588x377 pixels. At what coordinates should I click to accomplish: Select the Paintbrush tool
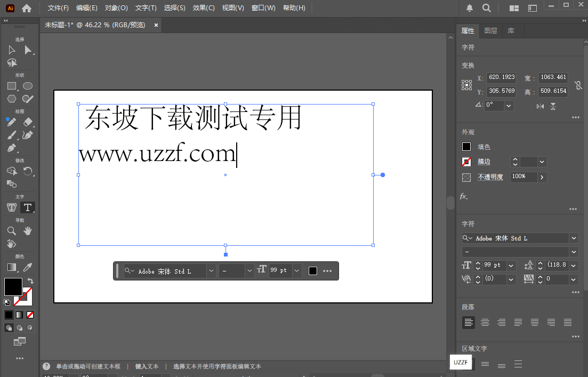pyautogui.click(x=11, y=135)
